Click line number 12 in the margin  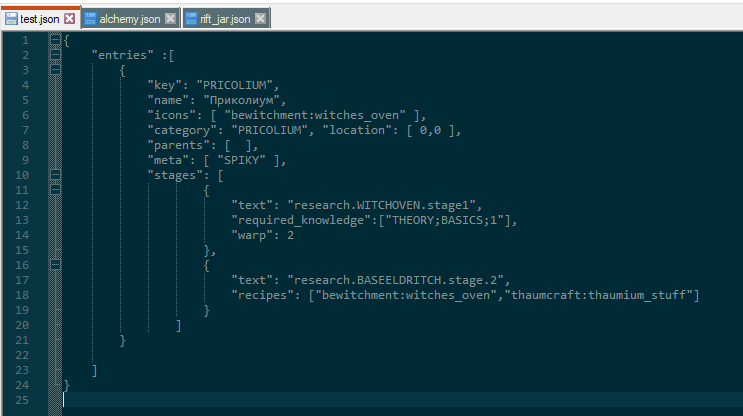[x=22, y=205]
